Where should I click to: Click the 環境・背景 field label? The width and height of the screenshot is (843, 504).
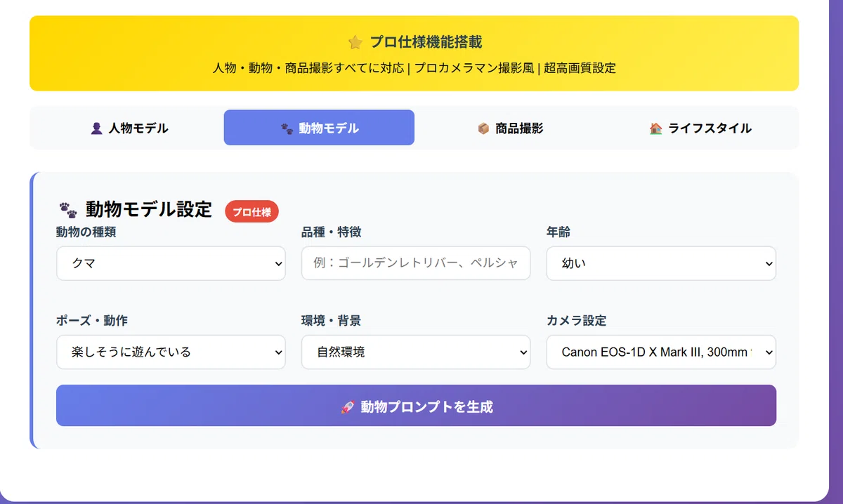[x=331, y=320]
